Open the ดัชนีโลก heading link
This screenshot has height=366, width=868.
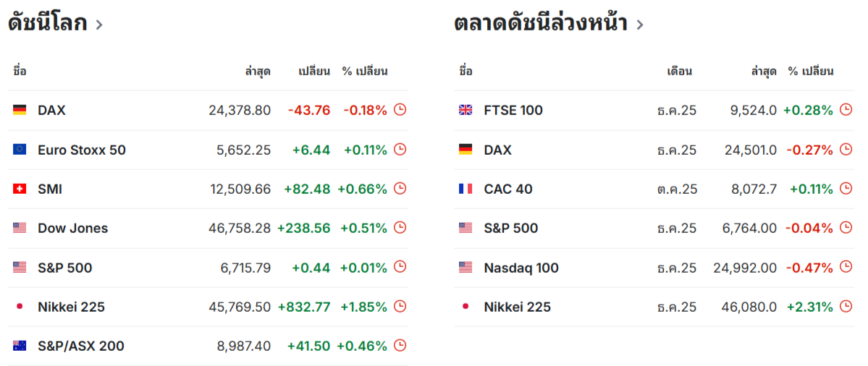pyautogui.click(x=47, y=23)
